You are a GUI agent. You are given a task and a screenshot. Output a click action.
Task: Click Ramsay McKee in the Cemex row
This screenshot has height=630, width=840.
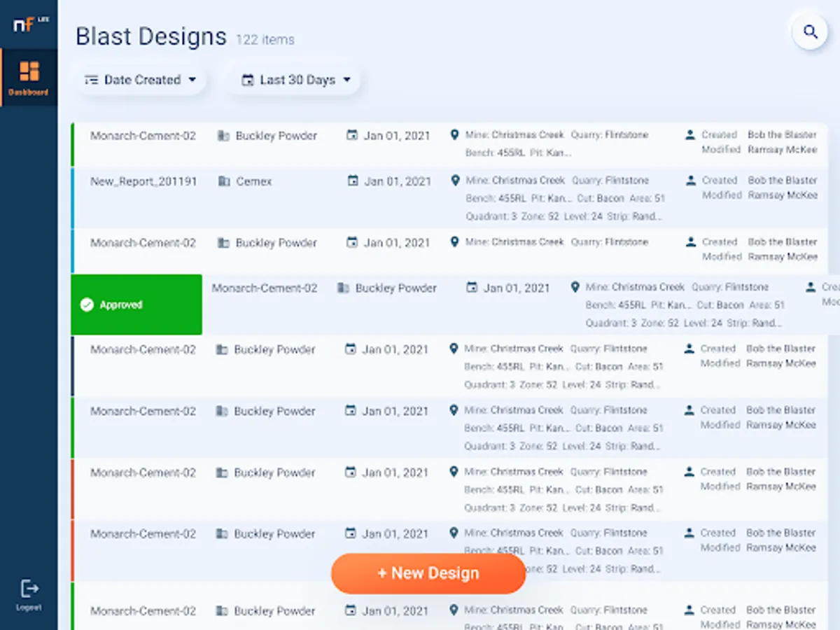782,195
